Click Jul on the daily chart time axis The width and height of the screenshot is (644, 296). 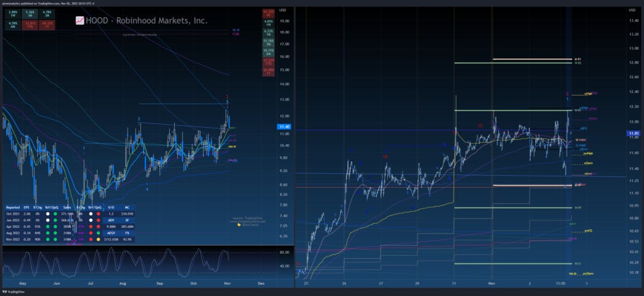[x=91, y=283]
